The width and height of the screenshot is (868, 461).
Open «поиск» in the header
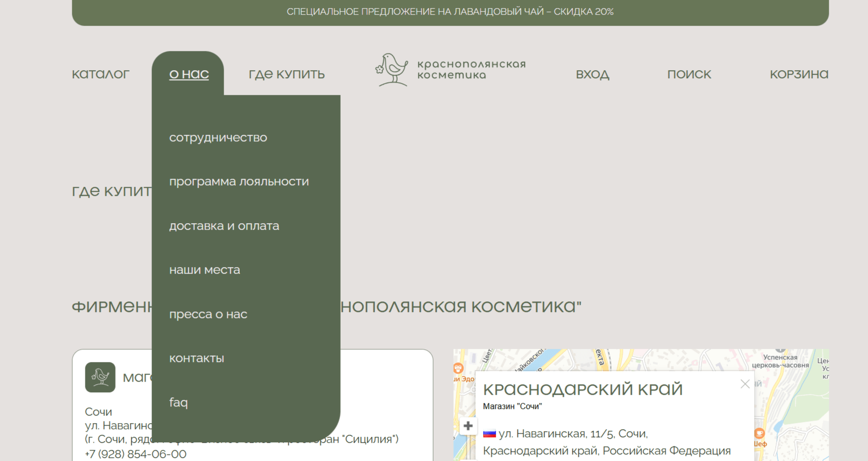click(689, 74)
